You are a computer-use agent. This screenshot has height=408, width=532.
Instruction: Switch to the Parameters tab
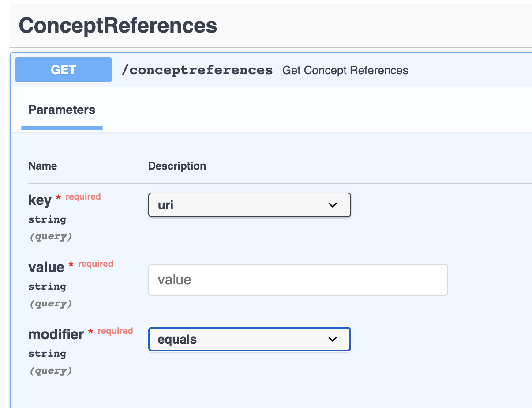click(62, 110)
